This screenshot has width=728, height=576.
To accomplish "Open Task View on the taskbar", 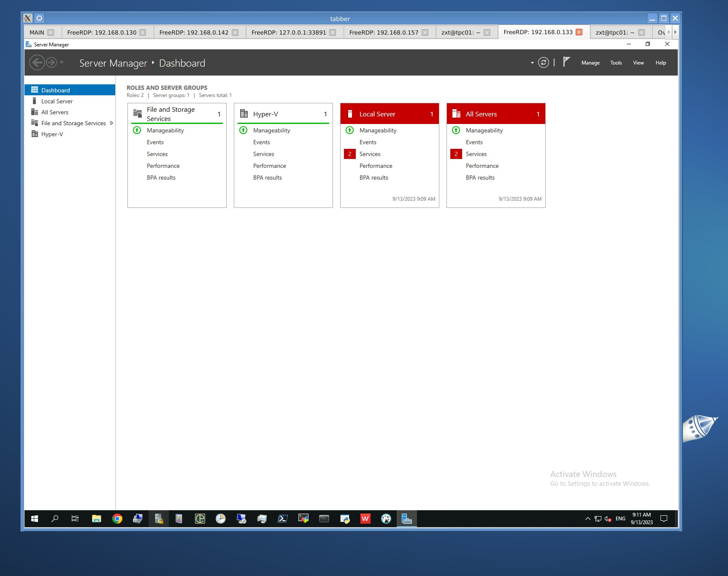I will pos(75,519).
